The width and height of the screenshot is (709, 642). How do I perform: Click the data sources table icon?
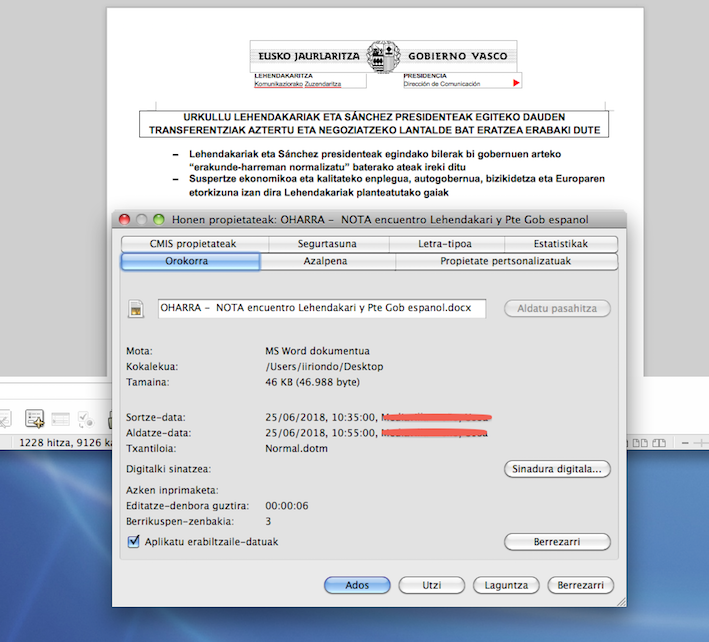[x=61, y=418]
